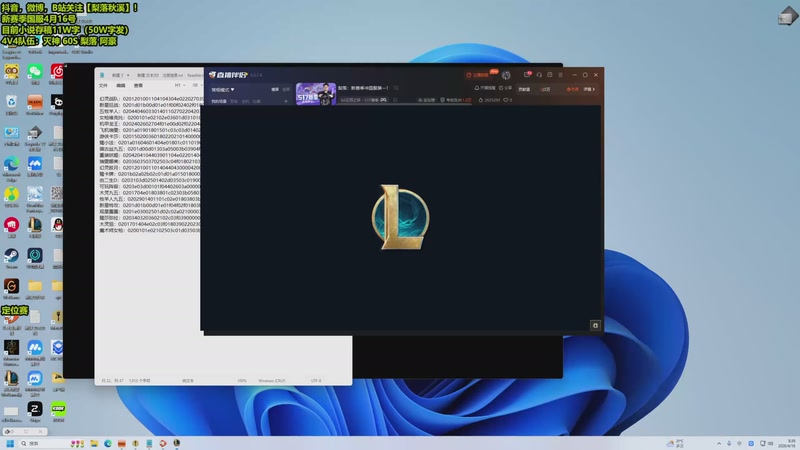Click the headset support icon in streaming app header
800x450 pixels.
point(539,74)
